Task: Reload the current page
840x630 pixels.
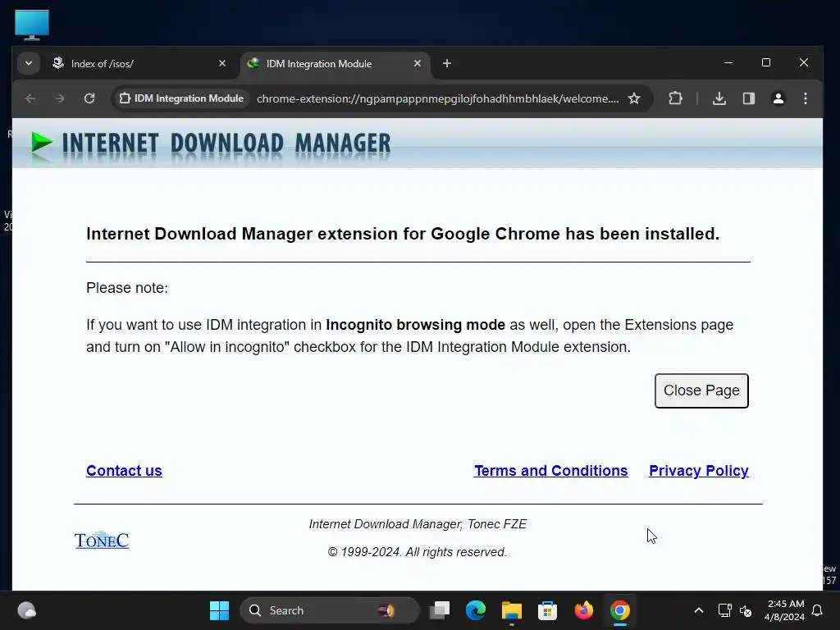Action: 89,98
